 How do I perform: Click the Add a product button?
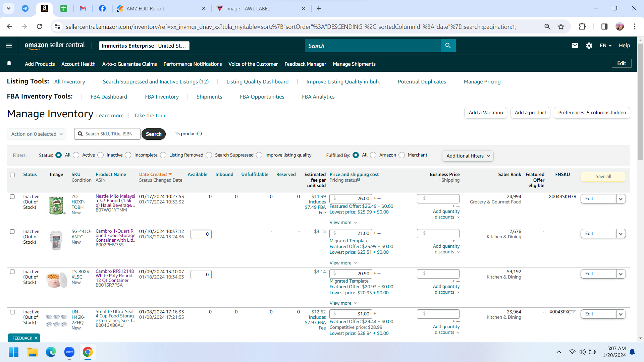pos(530,113)
